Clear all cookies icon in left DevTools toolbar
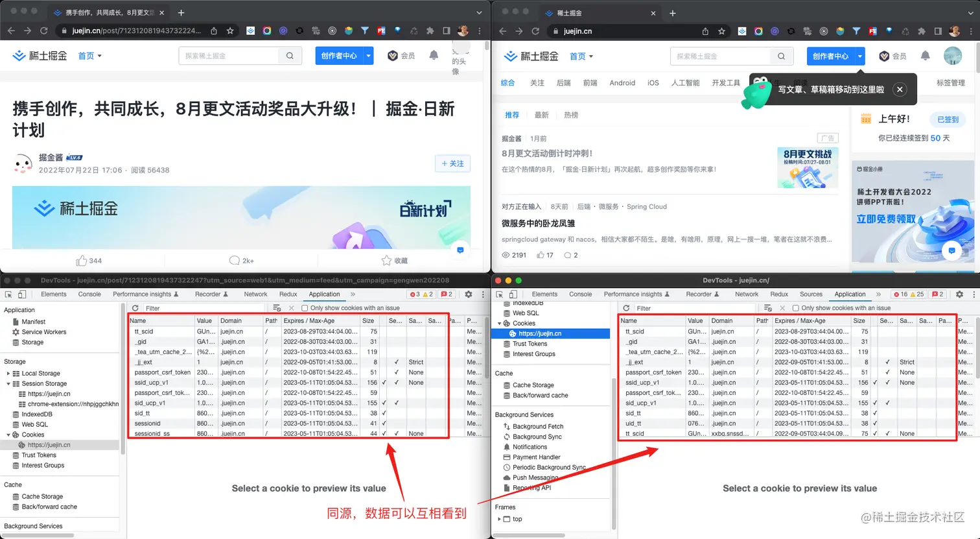The width and height of the screenshot is (980, 539). [277, 308]
